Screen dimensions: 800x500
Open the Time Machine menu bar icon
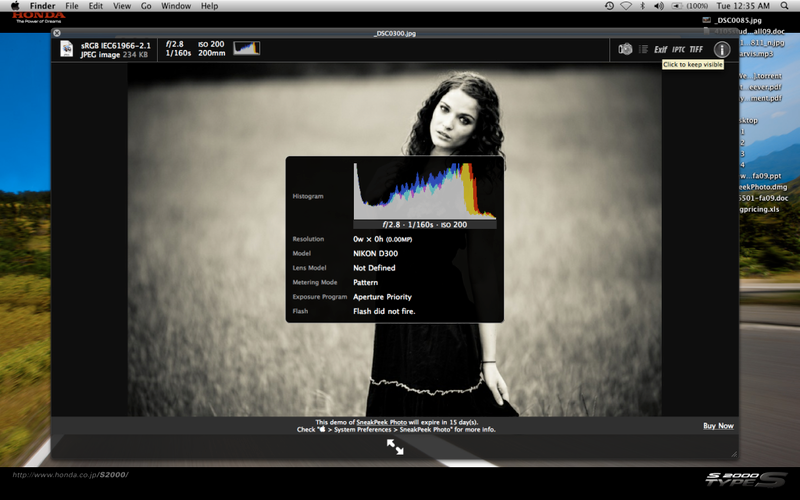coord(610,6)
